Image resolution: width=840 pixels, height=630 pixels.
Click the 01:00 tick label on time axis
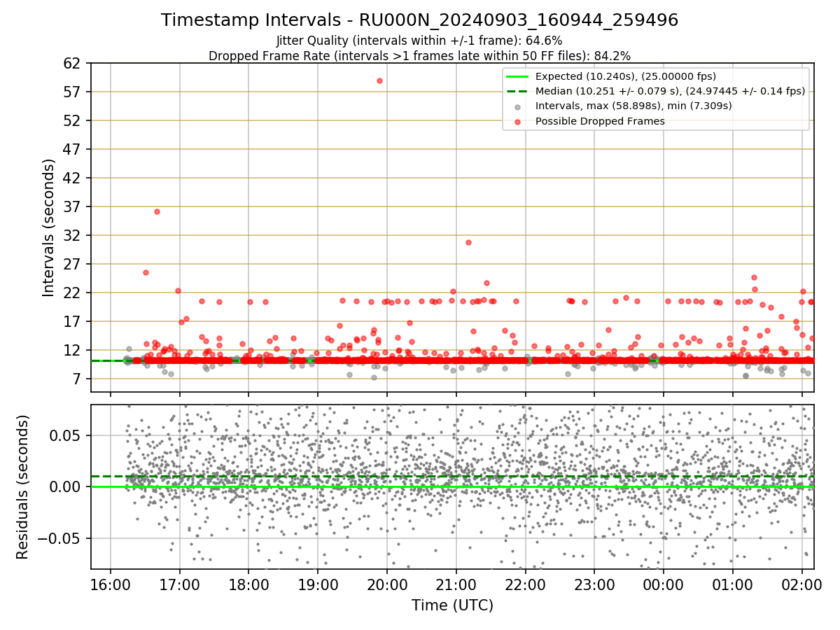733,584
